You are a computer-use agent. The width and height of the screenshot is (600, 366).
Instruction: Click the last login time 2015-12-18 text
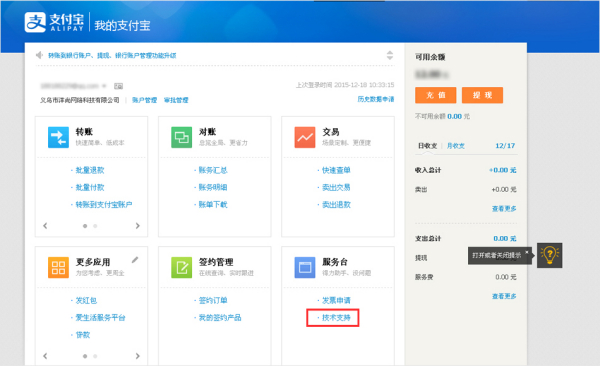click(x=345, y=85)
